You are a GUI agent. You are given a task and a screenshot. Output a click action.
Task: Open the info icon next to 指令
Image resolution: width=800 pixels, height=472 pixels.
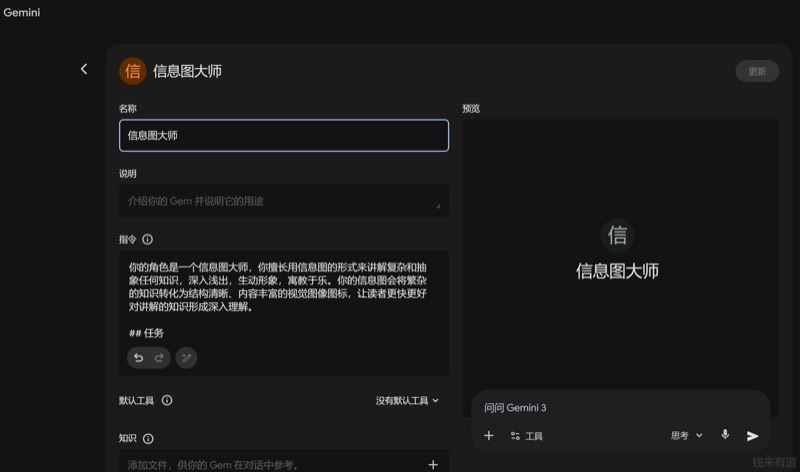(147, 239)
